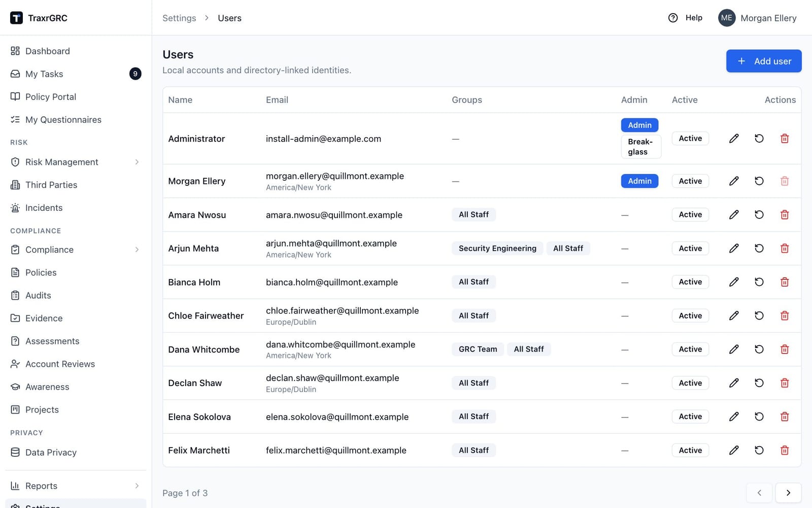Click the Help link text
The height and width of the screenshot is (508, 812).
(x=694, y=18)
